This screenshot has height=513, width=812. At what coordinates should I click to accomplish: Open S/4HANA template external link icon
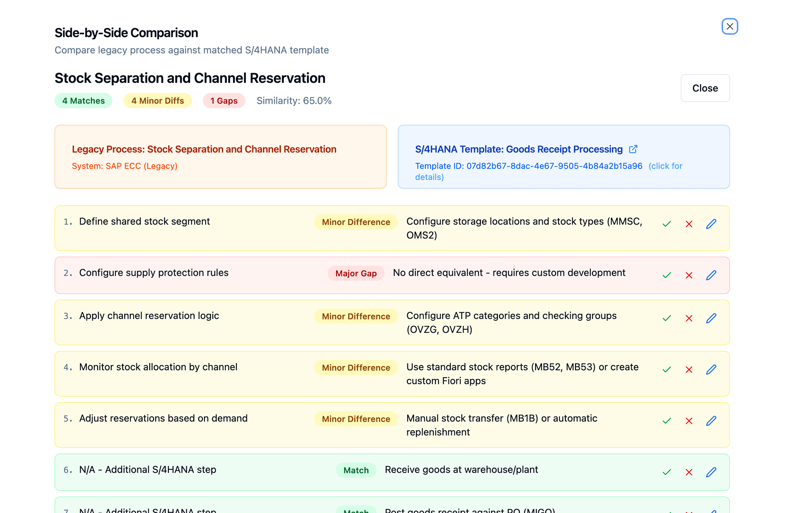(633, 149)
